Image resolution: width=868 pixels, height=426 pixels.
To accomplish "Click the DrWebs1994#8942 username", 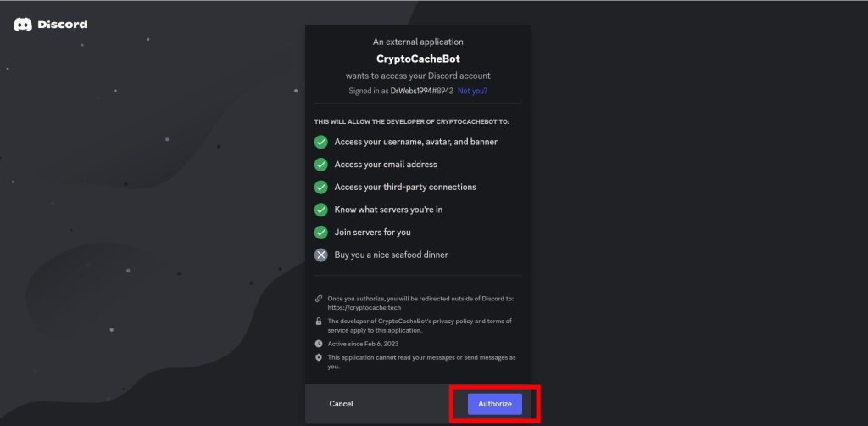I will 421,91.
